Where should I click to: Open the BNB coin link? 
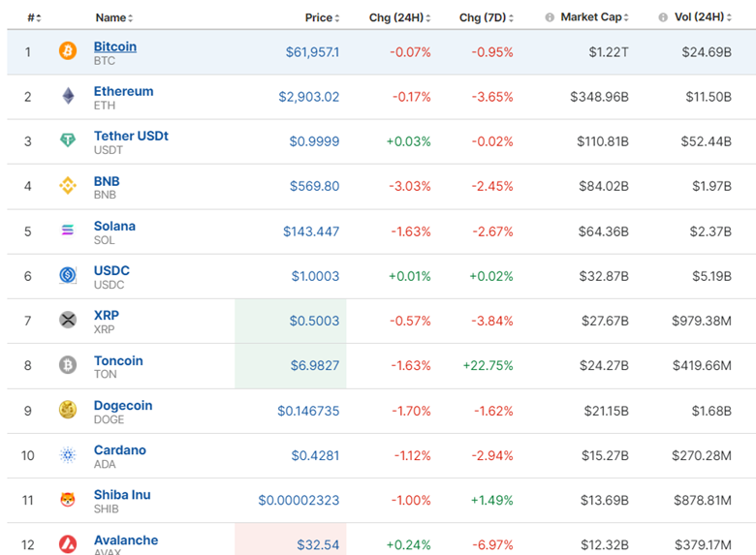pos(107,181)
